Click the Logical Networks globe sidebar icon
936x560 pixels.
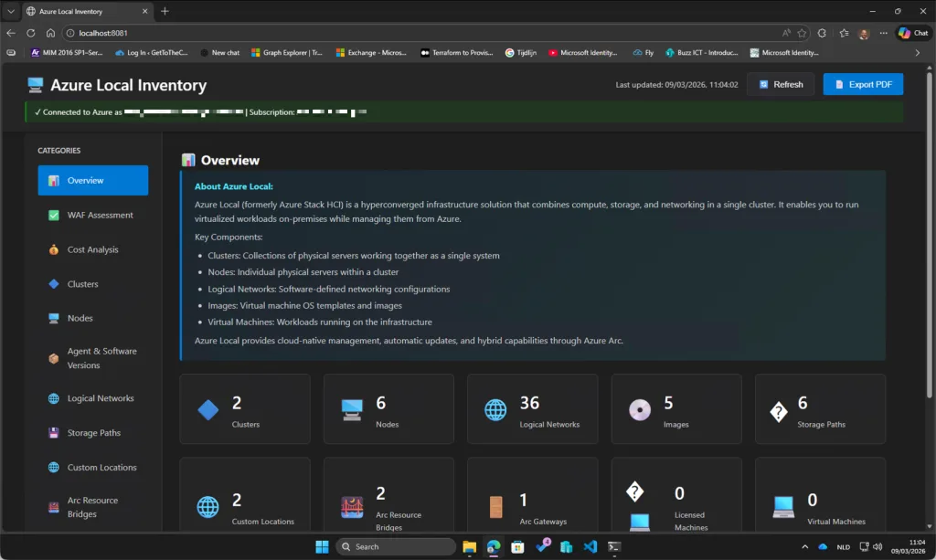tap(54, 399)
